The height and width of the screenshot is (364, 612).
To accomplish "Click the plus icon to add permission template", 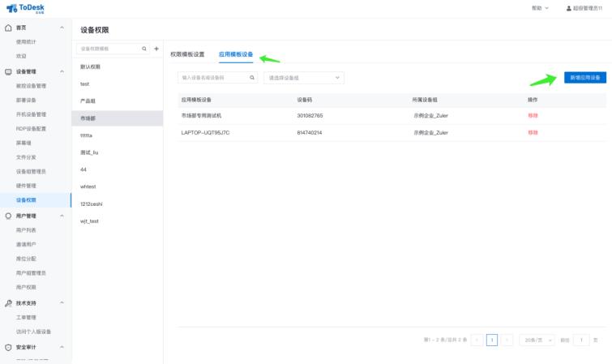I will coord(156,49).
